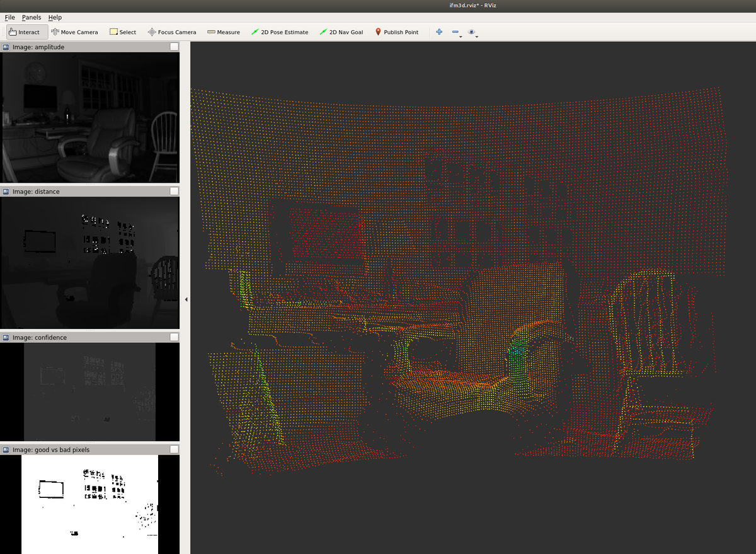Click the Image: confidence panel icon
Image resolution: width=756 pixels, height=554 pixels.
(x=6, y=337)
